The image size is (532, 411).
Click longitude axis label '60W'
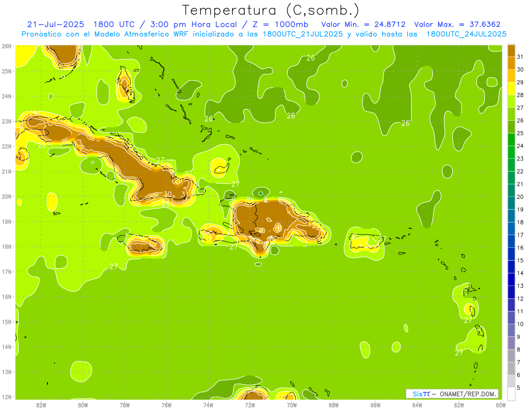(501, 405)
